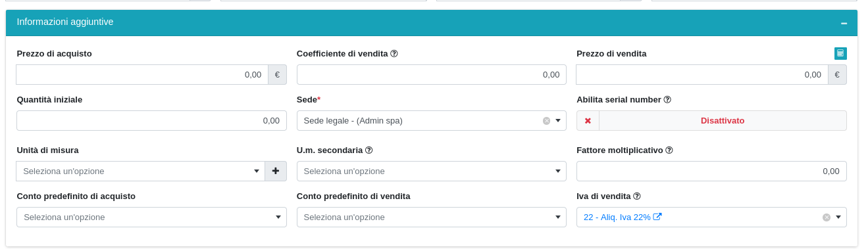The height and width of the screenshot is (249, 868).
Task: Clear the Sede selection with the x icon
Action: 546,121
